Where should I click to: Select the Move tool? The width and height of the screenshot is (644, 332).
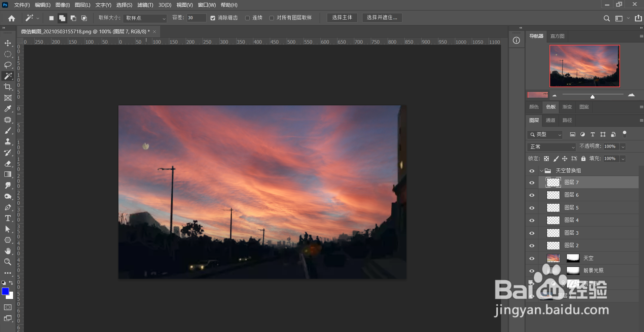[8, 43]
